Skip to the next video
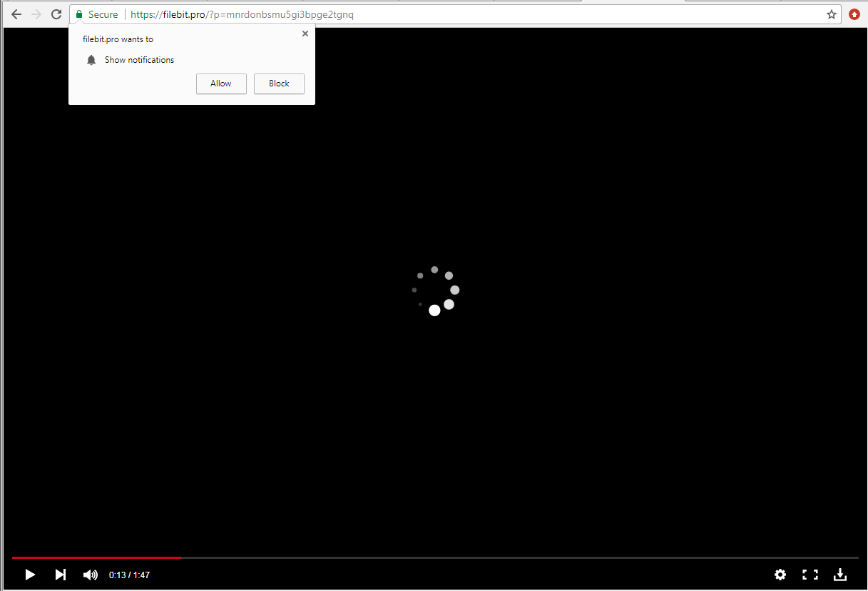The width and height of the screenshot is (868, 591). [61, 575]
